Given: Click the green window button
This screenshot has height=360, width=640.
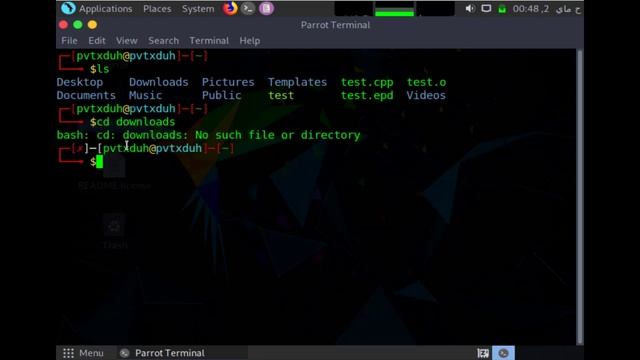Looking at the screenshot, I should (x=78, y=25).
